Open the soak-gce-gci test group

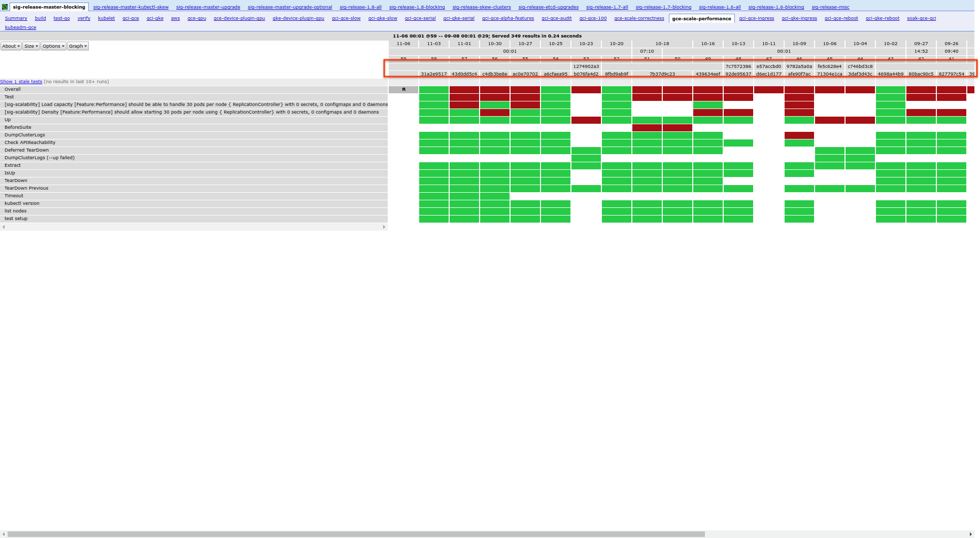click(x=921, y=18)
